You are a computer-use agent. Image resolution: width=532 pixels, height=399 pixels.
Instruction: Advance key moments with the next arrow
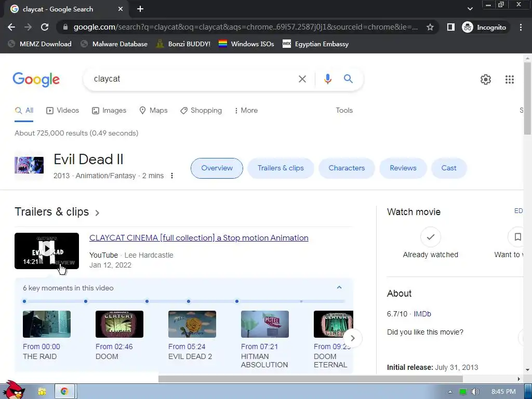(x=353, y=338)
